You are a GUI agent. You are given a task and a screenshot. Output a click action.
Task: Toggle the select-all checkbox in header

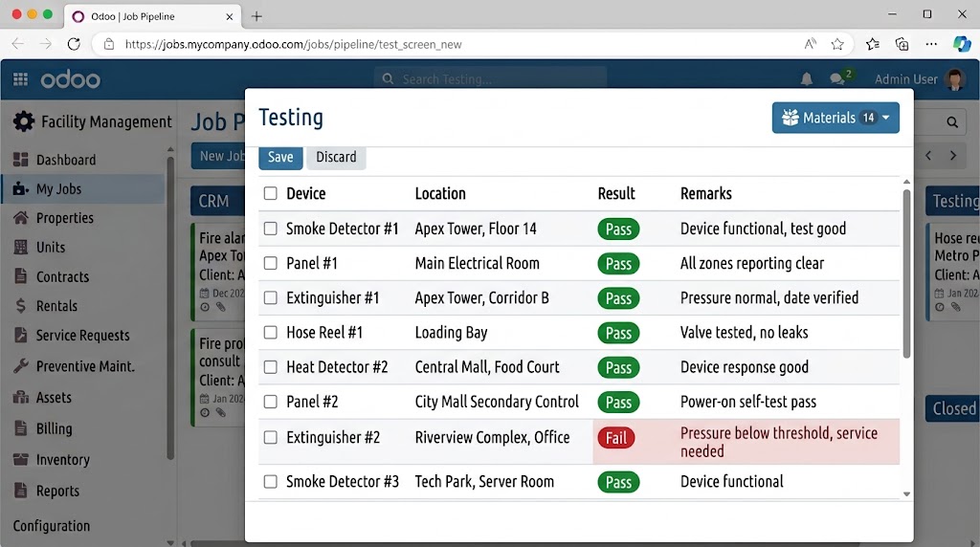click(270, 193)
